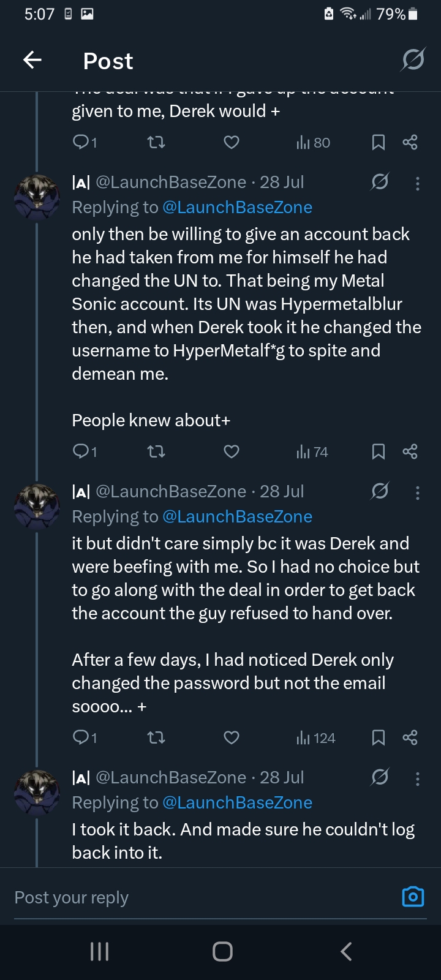This screenshot has height=980, width=441.
Task: Bookmark the post ending with "soooo... +"
Action: tap(379, 737)
